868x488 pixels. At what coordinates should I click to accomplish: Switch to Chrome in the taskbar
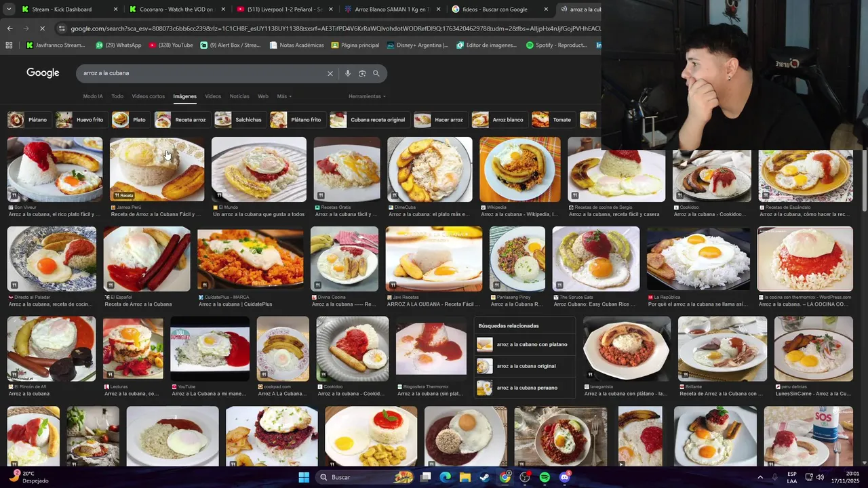[x=505, y=477]
